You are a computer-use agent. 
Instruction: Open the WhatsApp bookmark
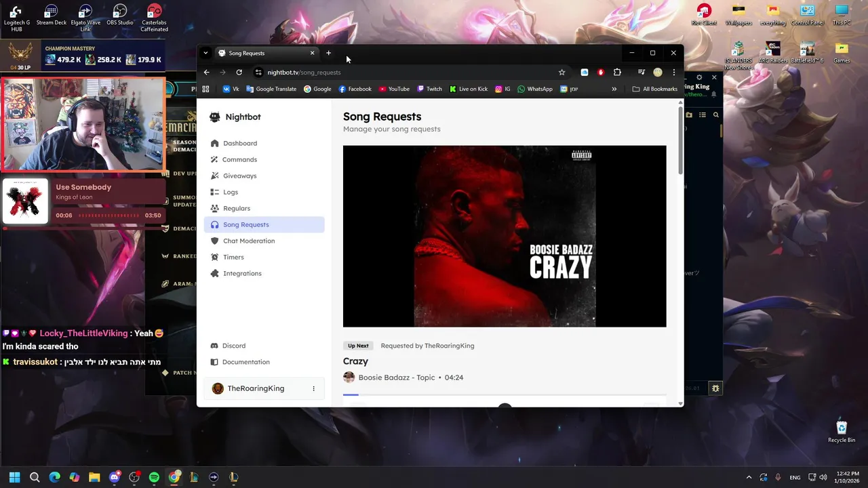[535, 89]
